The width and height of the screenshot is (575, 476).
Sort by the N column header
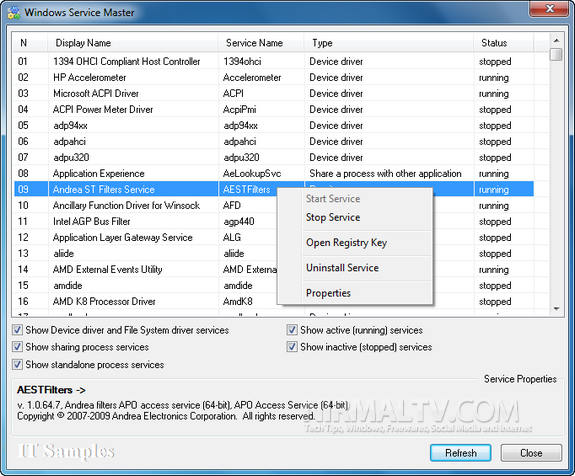[30, 43]
